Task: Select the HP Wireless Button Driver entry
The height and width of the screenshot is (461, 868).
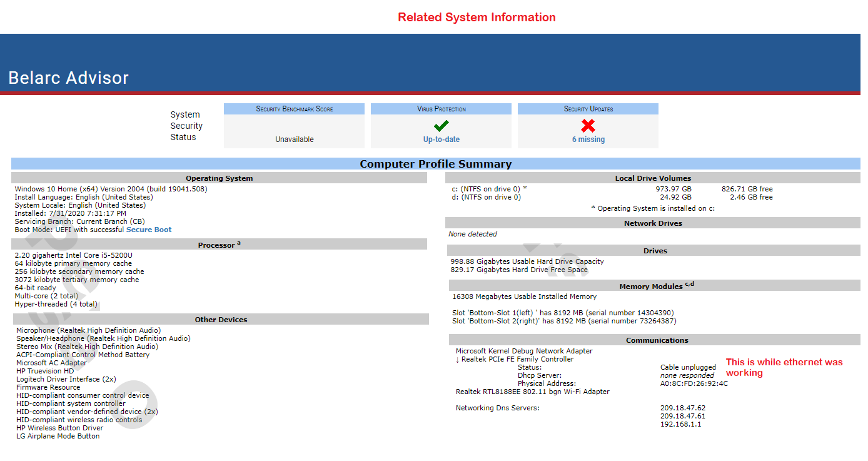Action: point(60,428)
